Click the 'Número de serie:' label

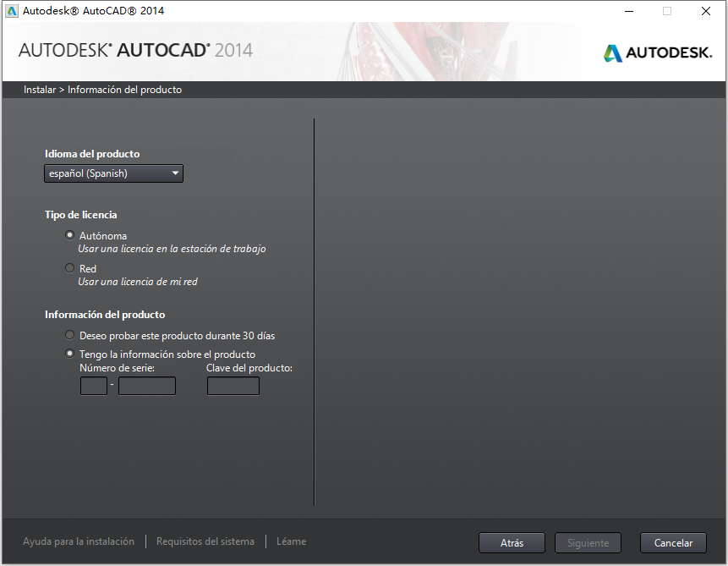click(x=117, y=368)
